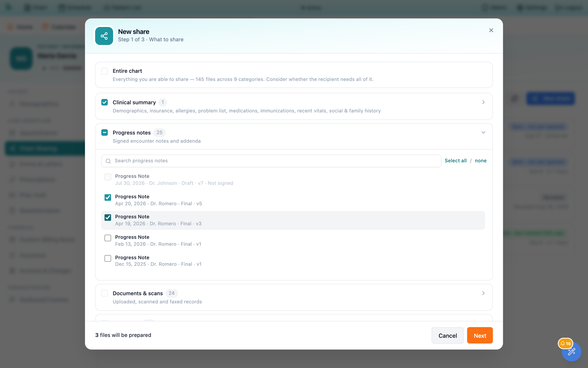
Task: Click the none link to deselect notes
Action: 481,161
